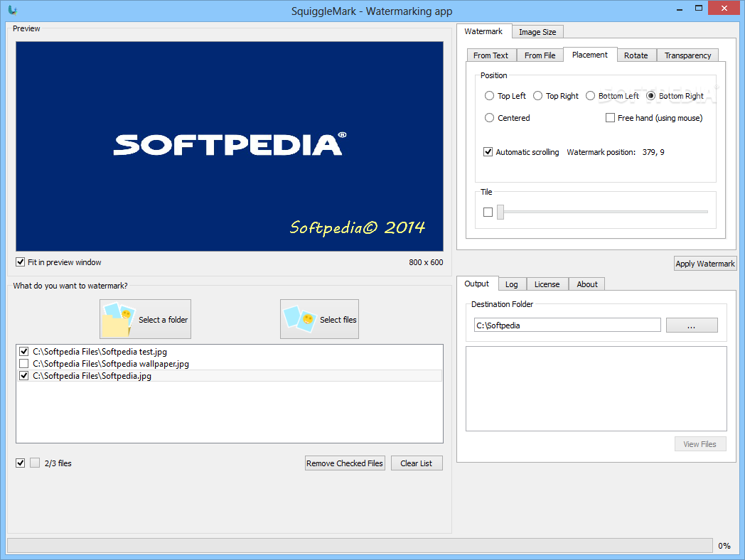Viewport: 745px width, 560px height.
Task: Click the Apply Watermark button
Action: (705, 264)
